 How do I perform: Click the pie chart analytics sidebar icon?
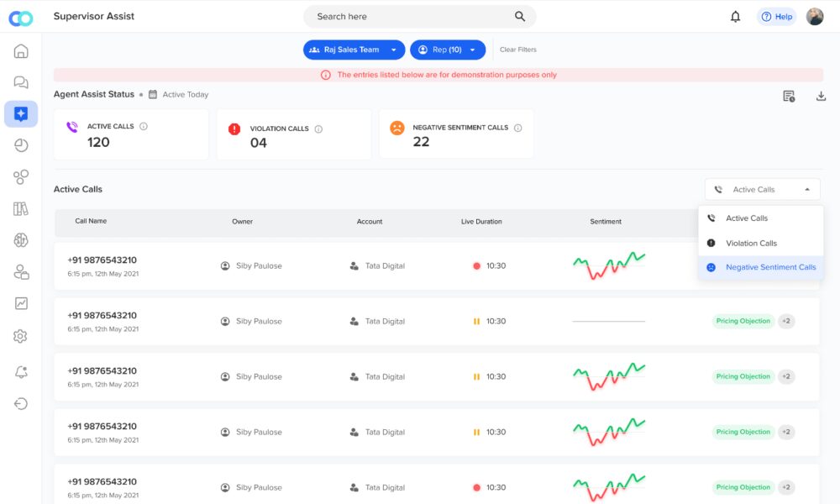pos(21,145)
